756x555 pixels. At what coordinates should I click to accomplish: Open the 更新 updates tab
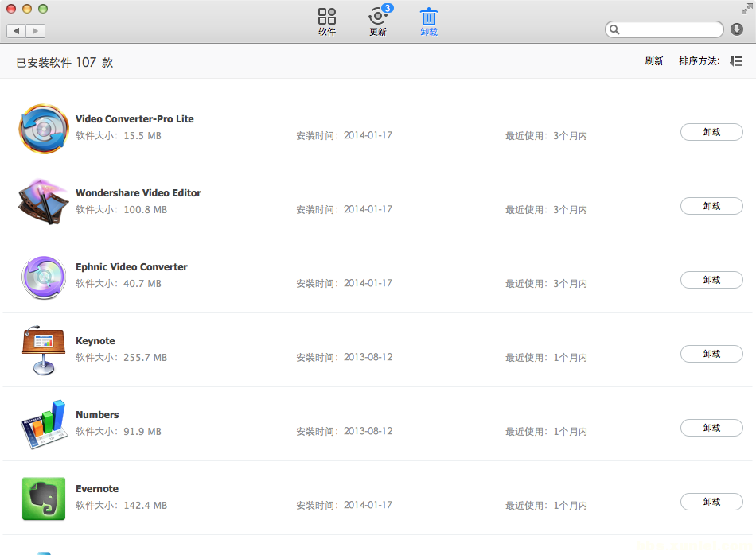378,21
